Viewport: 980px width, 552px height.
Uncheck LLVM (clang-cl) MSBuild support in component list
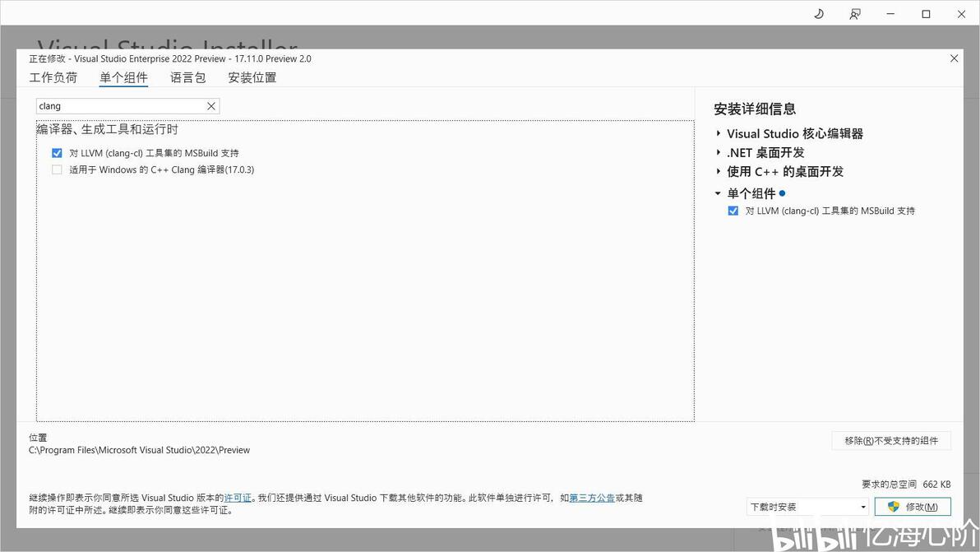[57, 153]
